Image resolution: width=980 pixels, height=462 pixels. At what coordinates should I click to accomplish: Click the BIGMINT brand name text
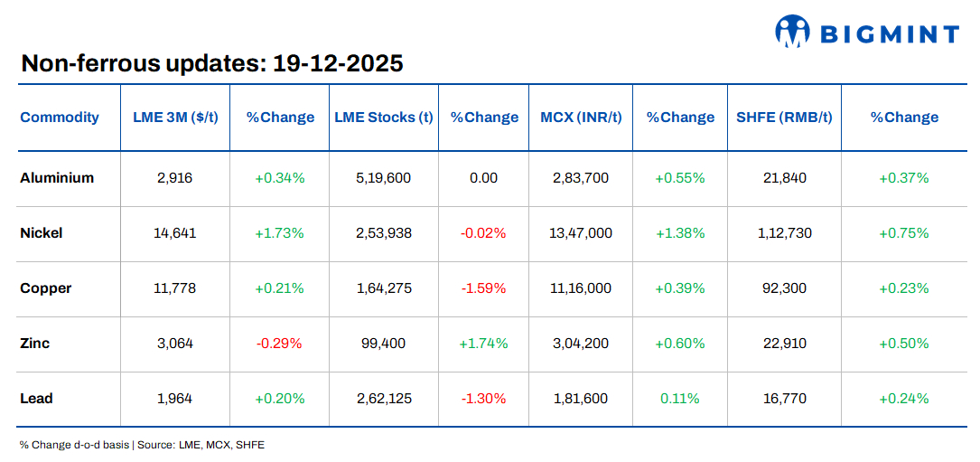889,34
